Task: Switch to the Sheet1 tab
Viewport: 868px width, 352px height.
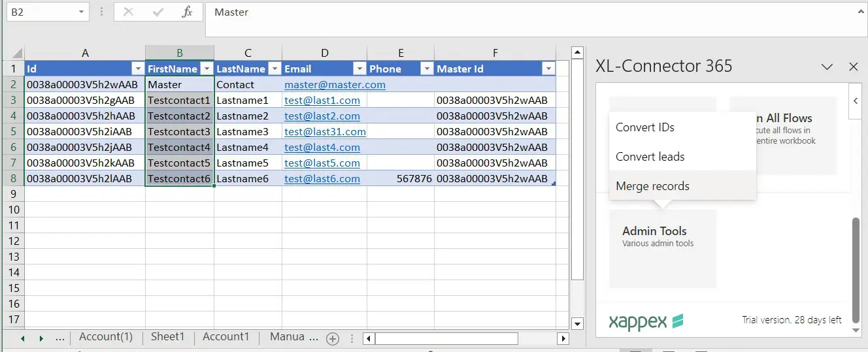Action: click(x=167, y=337)
